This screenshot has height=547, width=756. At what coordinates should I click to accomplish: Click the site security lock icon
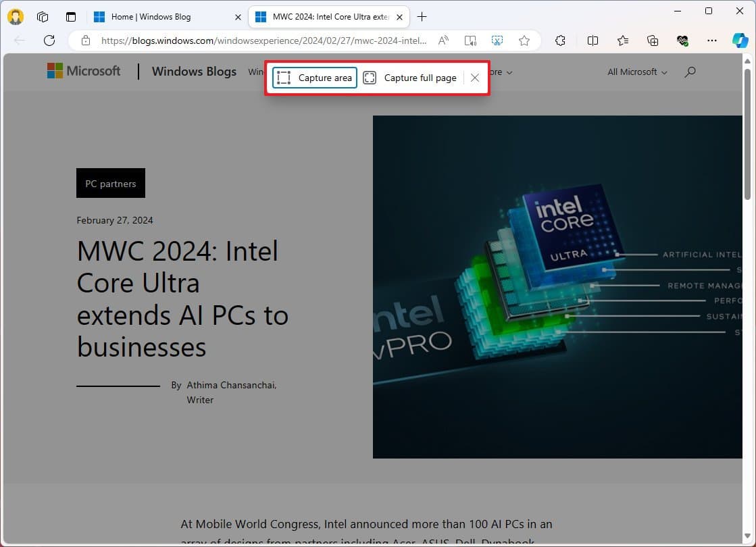point(85,41)
